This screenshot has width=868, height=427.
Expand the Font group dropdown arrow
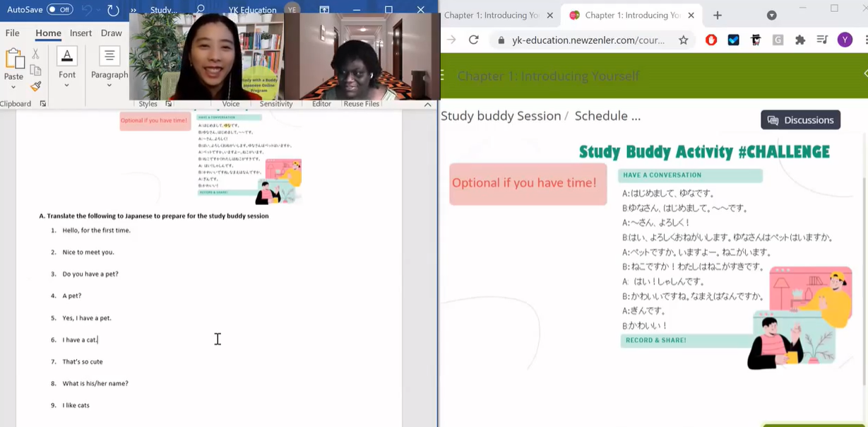click(67, 86)
